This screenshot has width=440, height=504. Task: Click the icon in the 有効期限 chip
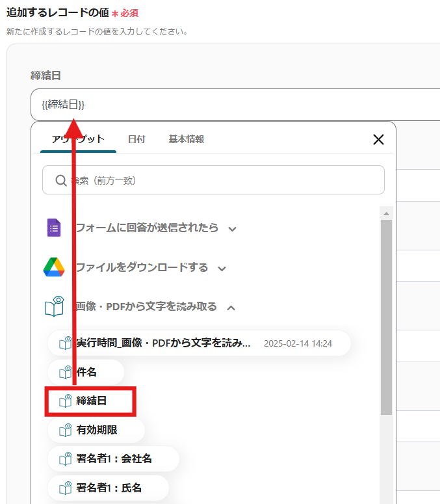point(66,430)
